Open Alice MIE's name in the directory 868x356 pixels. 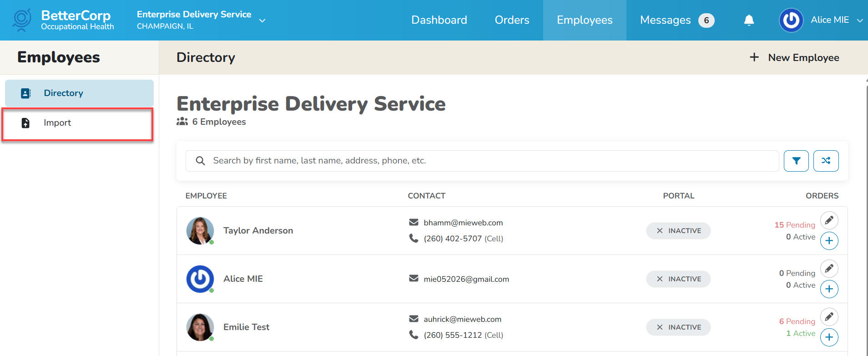243,279
